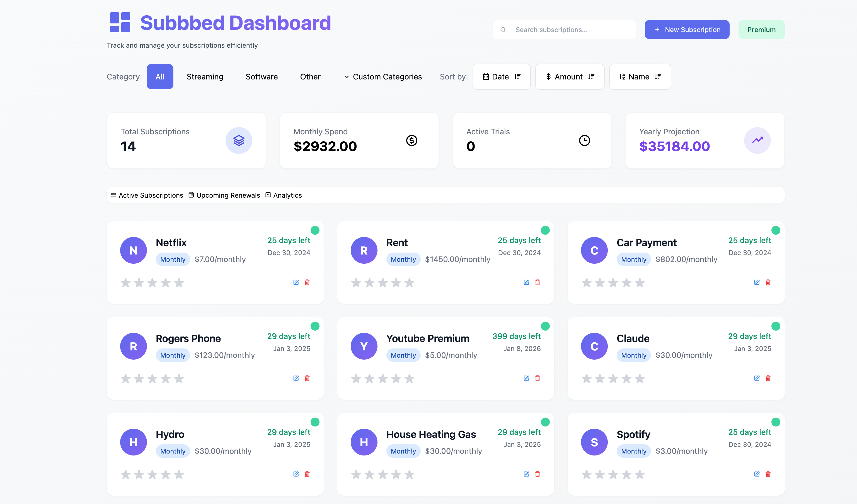Expand the Custom Categories dropdown

click(x=383, y=77)
